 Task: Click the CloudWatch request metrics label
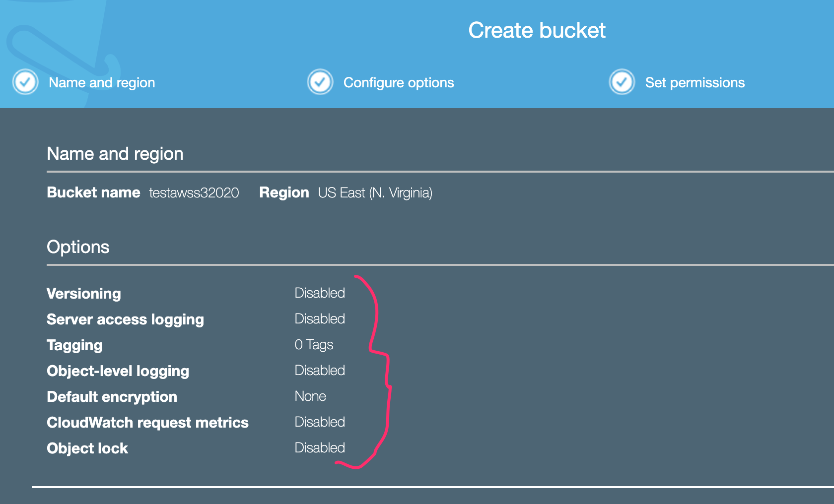click(x=147, y=423)
